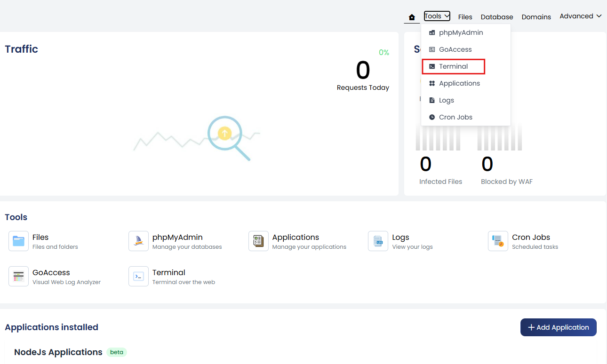Open the Domains navigation item
This screenshot has width=607, height=364.
(x=536, y=17)
